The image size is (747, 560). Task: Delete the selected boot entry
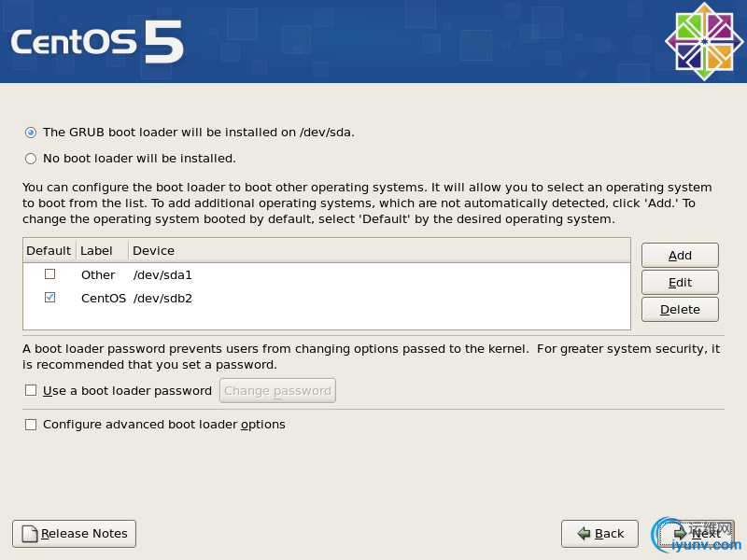pyautogui.click(x=680, y=310)
